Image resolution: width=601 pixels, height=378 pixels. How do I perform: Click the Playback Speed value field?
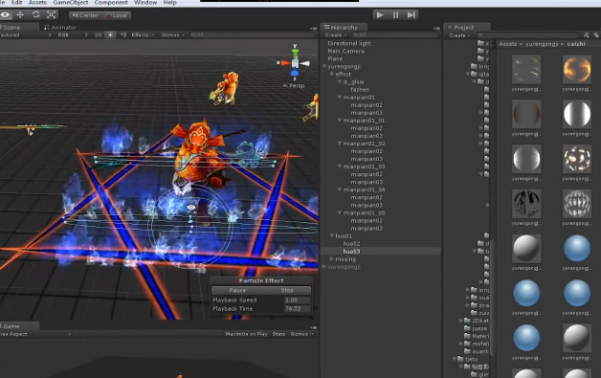(297, 300)
